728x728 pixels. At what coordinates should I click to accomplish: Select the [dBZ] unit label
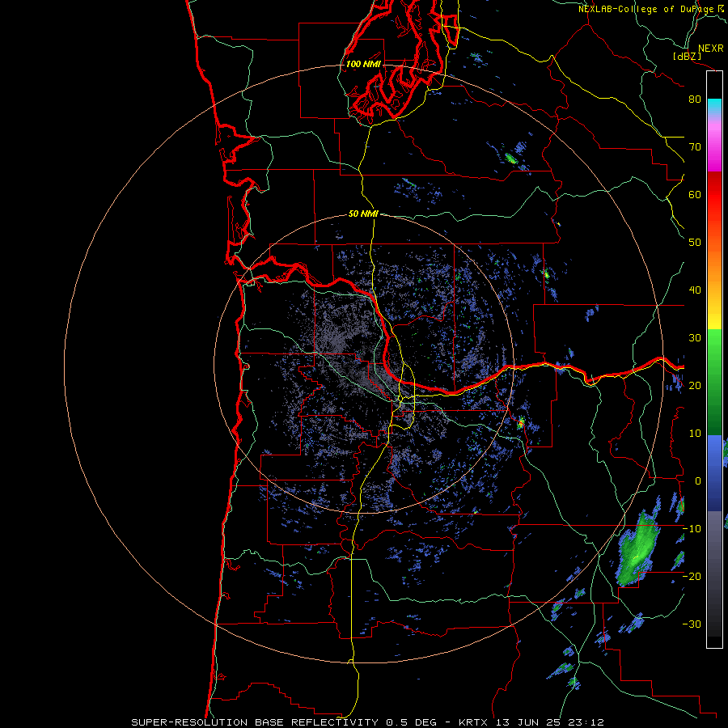688,56
